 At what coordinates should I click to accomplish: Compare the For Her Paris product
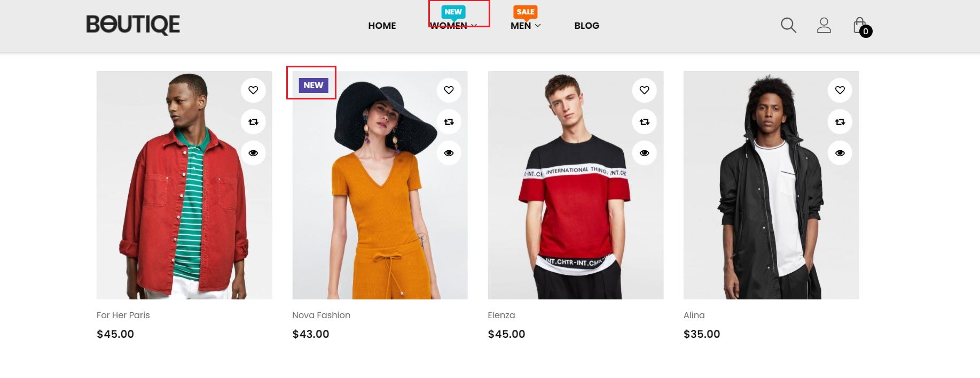253,122
